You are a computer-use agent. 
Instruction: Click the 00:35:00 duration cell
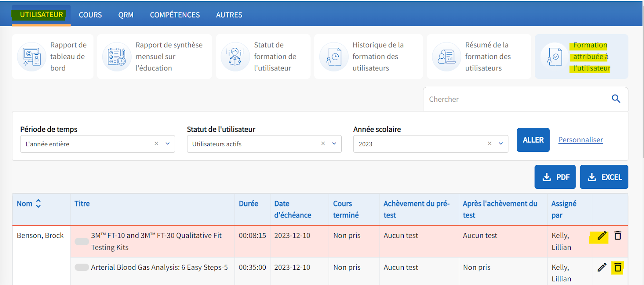click(252, 267)
